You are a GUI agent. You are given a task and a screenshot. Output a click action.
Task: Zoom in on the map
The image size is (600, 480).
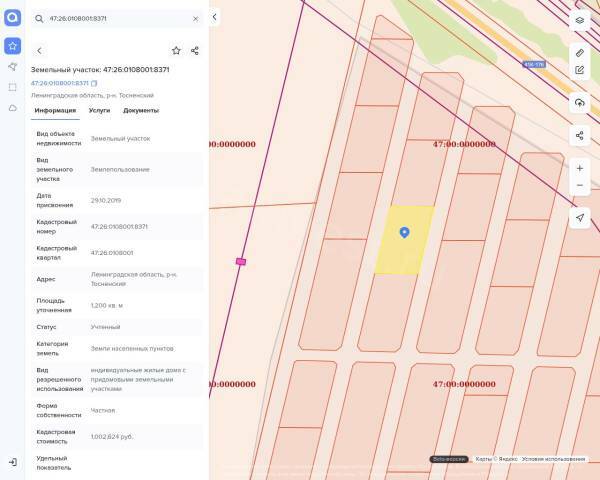pos(580,168)
